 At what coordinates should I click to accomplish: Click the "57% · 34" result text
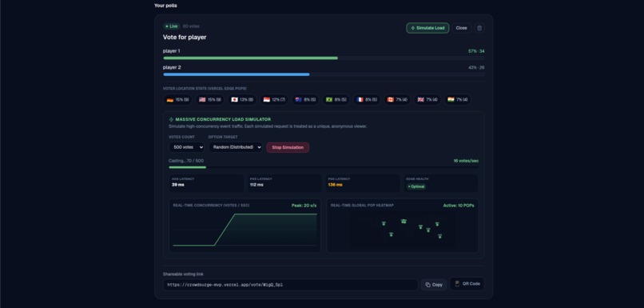click(x=476, y=51)
